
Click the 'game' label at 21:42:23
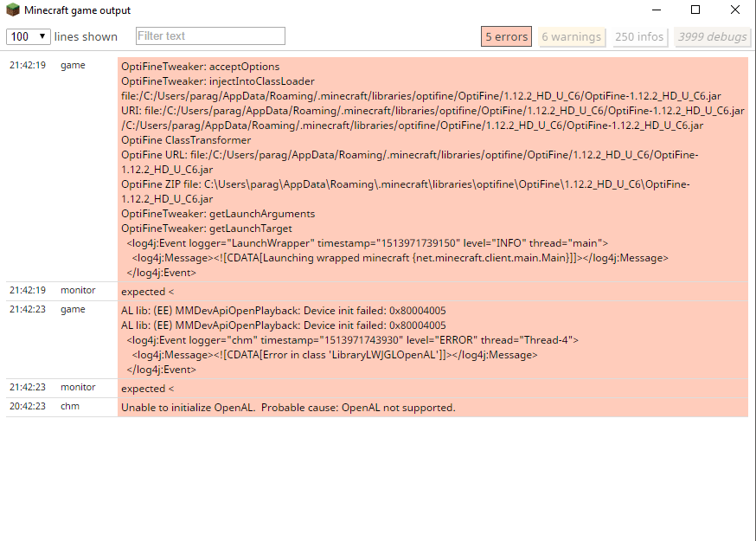tap(73, 309)
